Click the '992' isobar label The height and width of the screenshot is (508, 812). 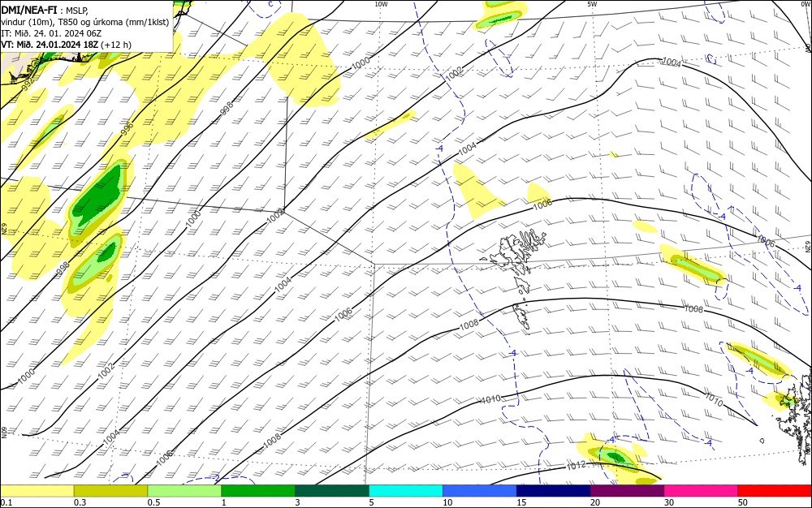(x=28, y=84)
